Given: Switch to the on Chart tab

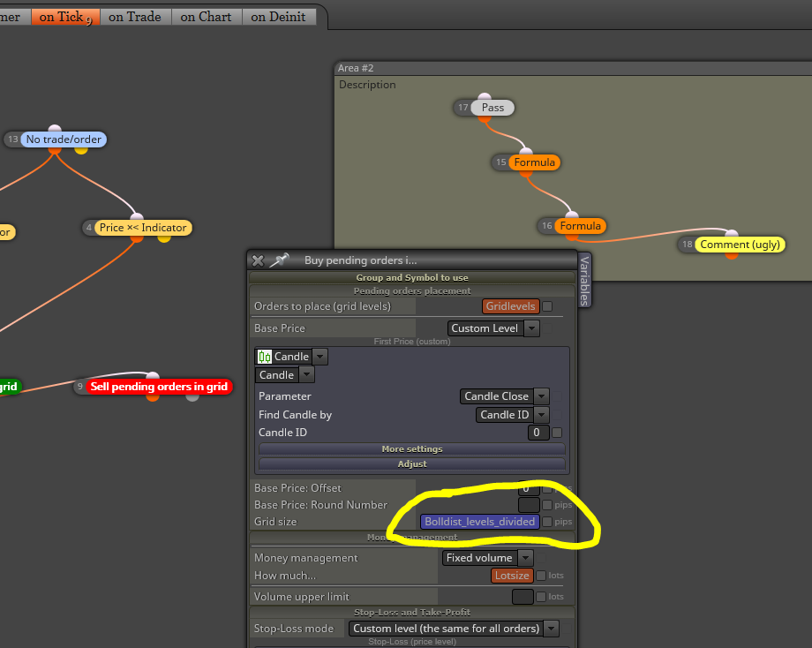Looking at the screenshot, I should (206, 17).
